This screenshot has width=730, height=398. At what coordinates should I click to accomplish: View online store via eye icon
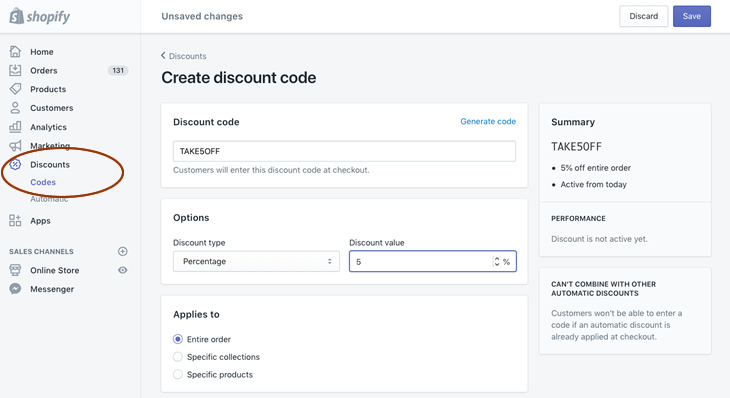pos(122,270)
